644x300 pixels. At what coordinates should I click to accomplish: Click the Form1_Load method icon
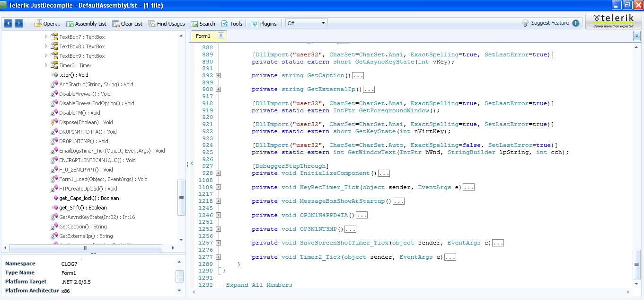coord(54,179)
